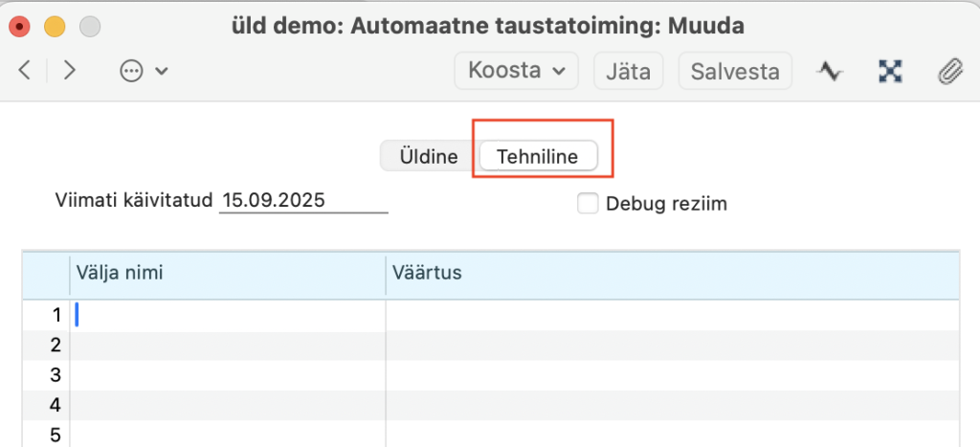Select row 2 Väärtus cell
This screenshot has width=980, height=447.
(x=670, y=345)
